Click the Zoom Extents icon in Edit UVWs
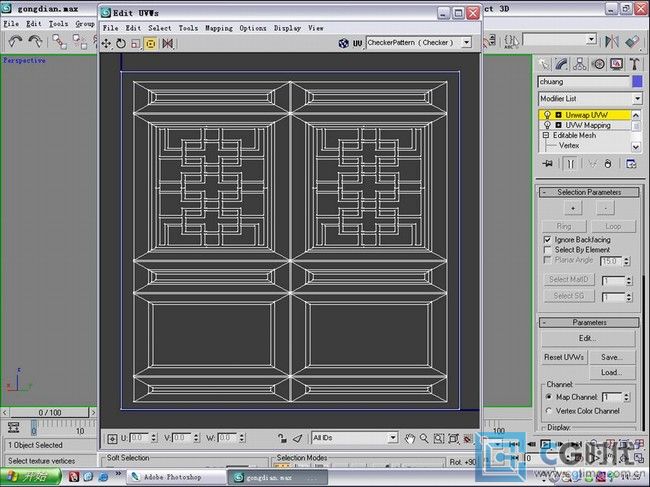Viewport: 650px width, 487px height. (454, 439)
